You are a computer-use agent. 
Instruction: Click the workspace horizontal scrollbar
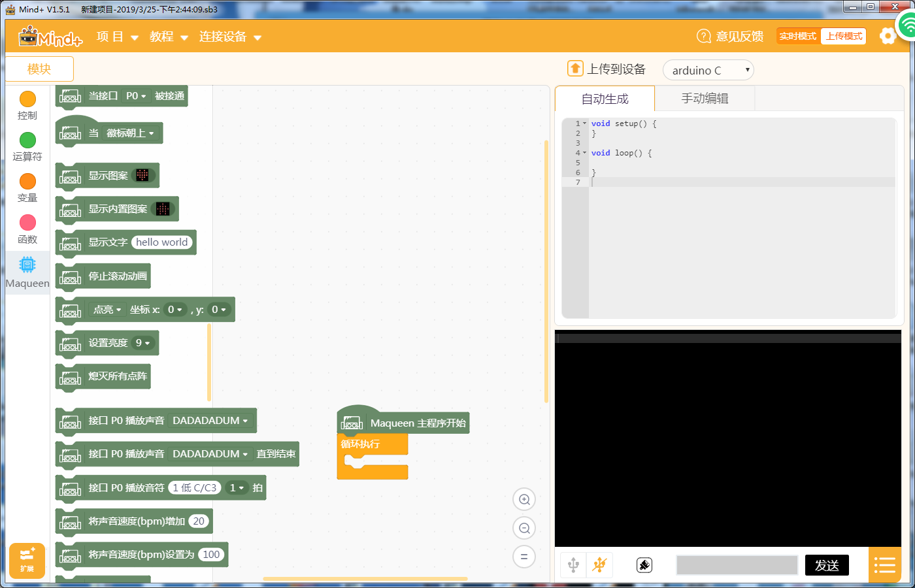click(x=365, y=579)
